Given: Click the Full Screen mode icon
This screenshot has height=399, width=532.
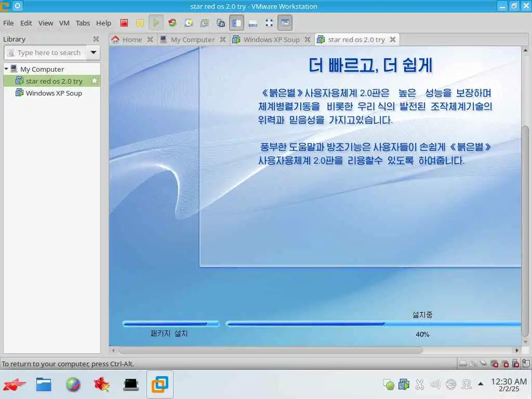Looking at the screenshot, I should [269, 23].
